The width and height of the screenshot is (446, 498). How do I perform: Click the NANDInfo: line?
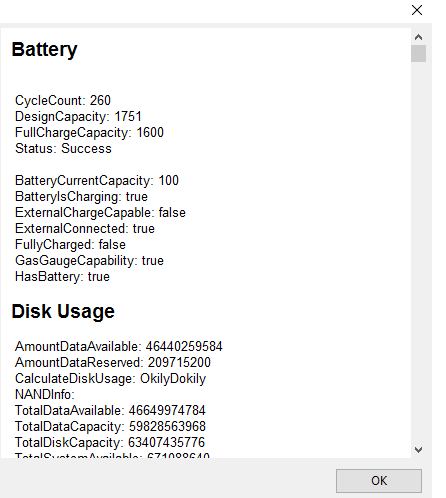click(45, 394)
